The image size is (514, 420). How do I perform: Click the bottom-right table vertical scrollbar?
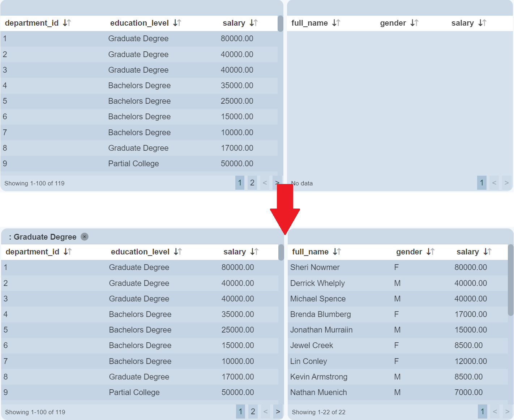coord(510,280)
